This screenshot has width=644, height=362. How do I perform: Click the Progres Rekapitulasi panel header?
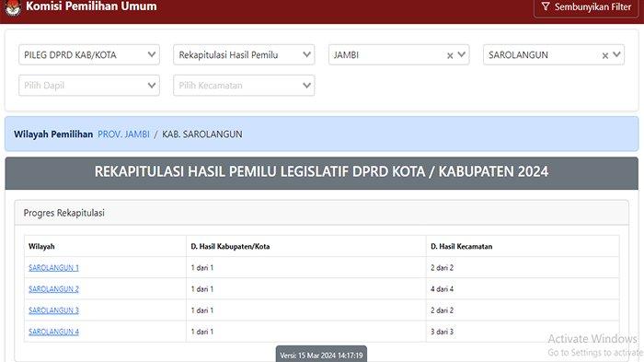click(322, 213)
